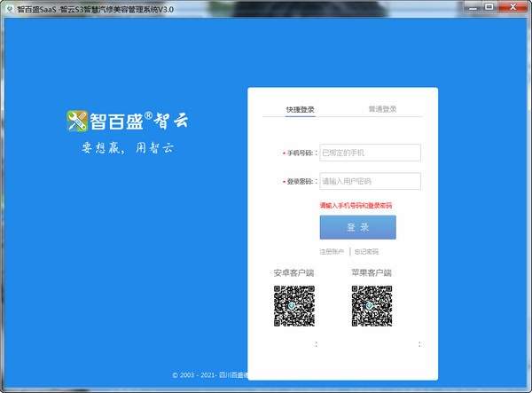This screenshot has height=393, width=532.
Task: Click the slogan 要想赢，用智云
Action: pyautogui.click(x=128, y=147)
